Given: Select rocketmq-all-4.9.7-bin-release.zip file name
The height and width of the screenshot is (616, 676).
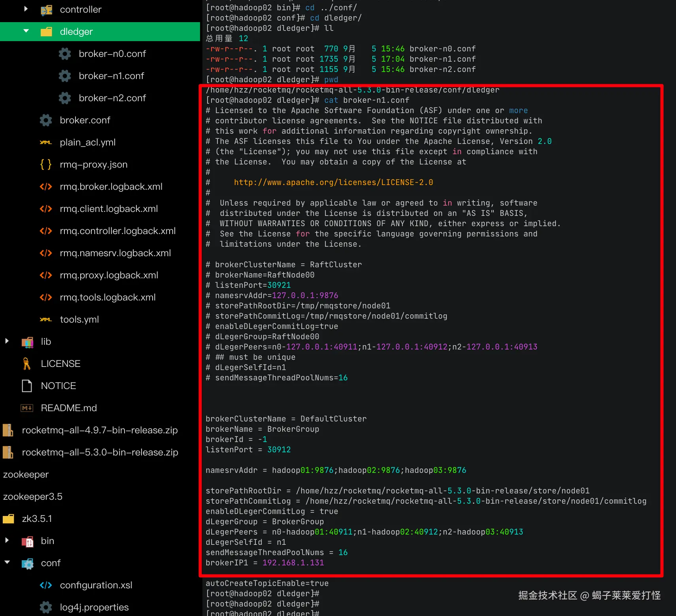Looking at the screenshot, I should [x=100, y=430].
